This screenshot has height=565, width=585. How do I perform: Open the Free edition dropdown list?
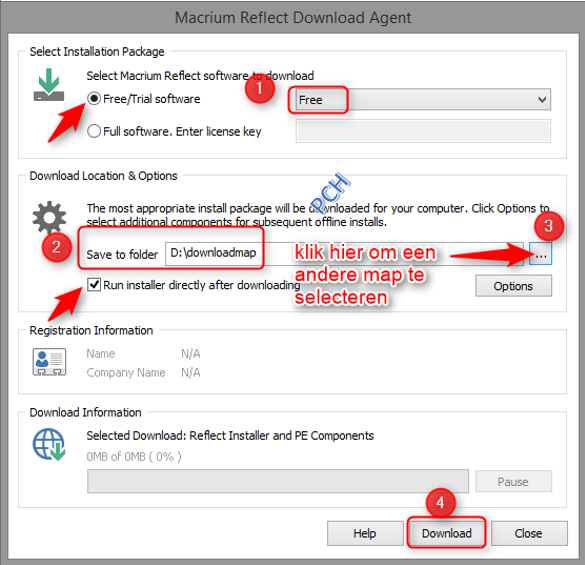pyautogui.click(x=423, y=100)
